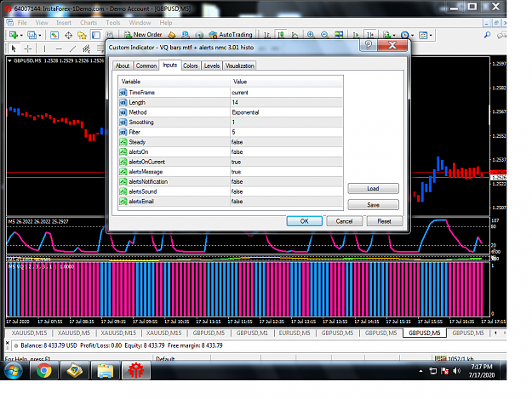Open the Insert menu

[x=64, y=23]
